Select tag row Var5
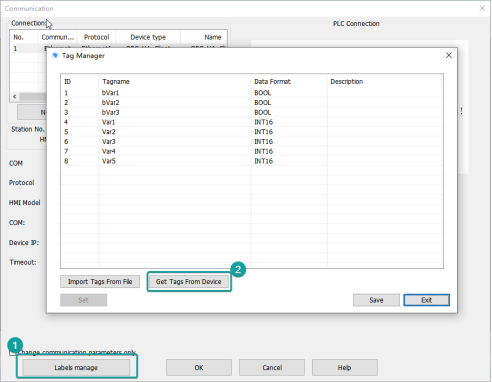Screen dimensions: 492x382 pyautogui.click(x=252, y=161)
